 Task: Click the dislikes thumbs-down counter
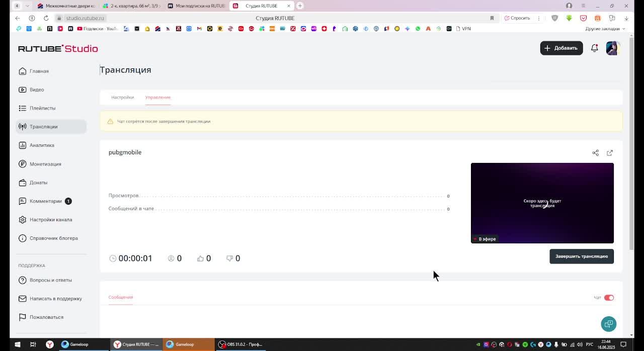click(x=233, y=258)
